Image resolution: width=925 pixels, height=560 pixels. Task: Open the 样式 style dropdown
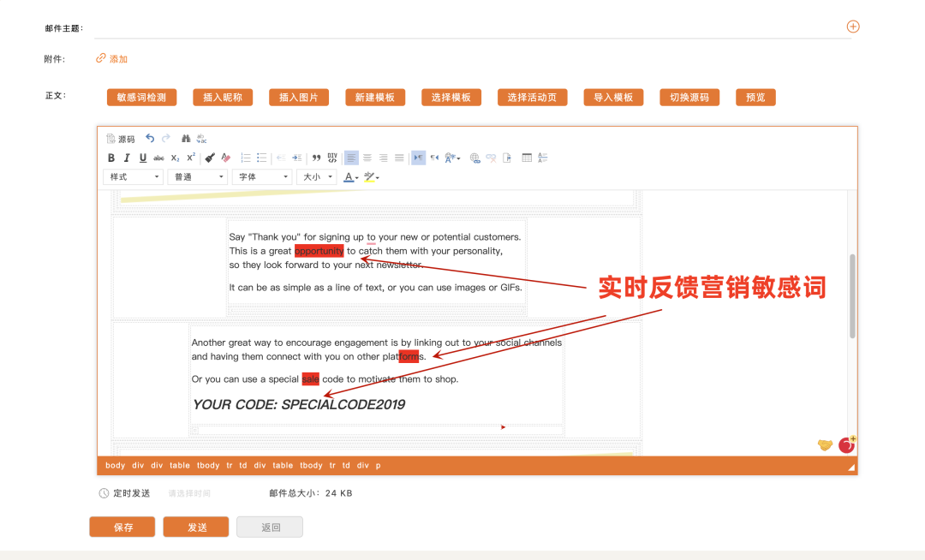pyautogui.click(x=134, y=177)
